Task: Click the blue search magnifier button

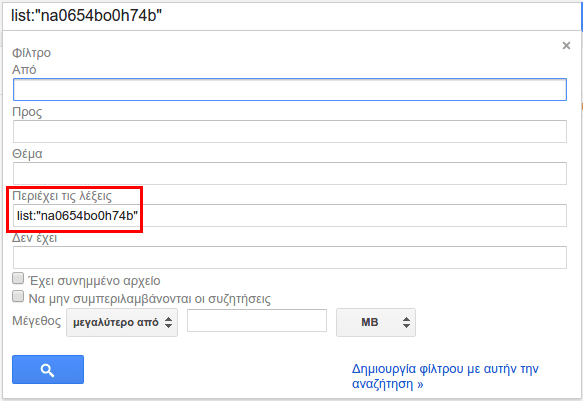Action: (x=48, y=369)
